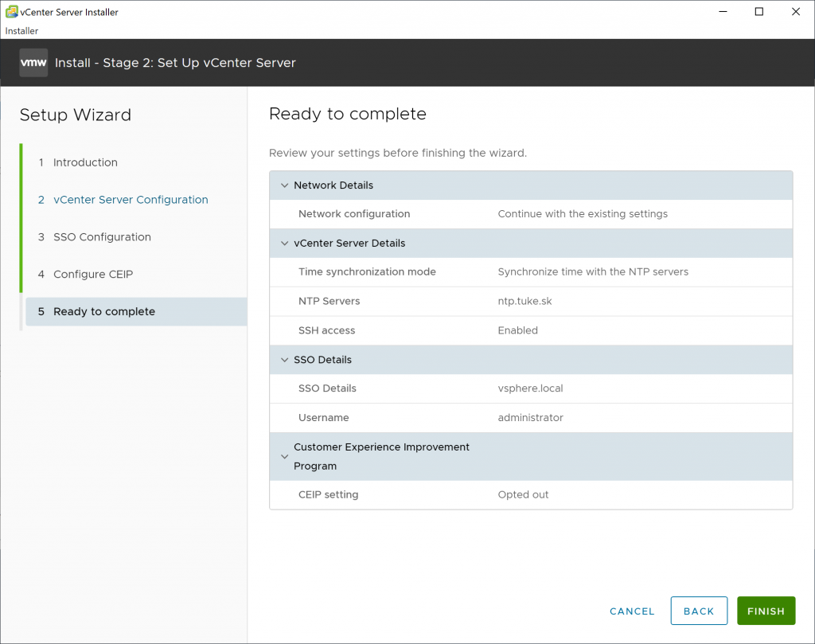Close the vCenter Server Installer window
Screen dimensions: 815x644
tap(795, 11)
